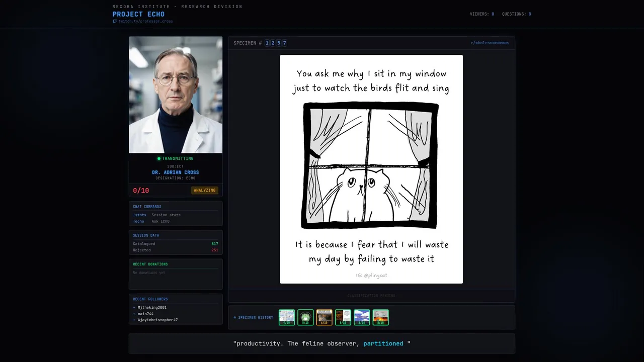
Task: Click follower main744
Action: click(x=145, y=314)
